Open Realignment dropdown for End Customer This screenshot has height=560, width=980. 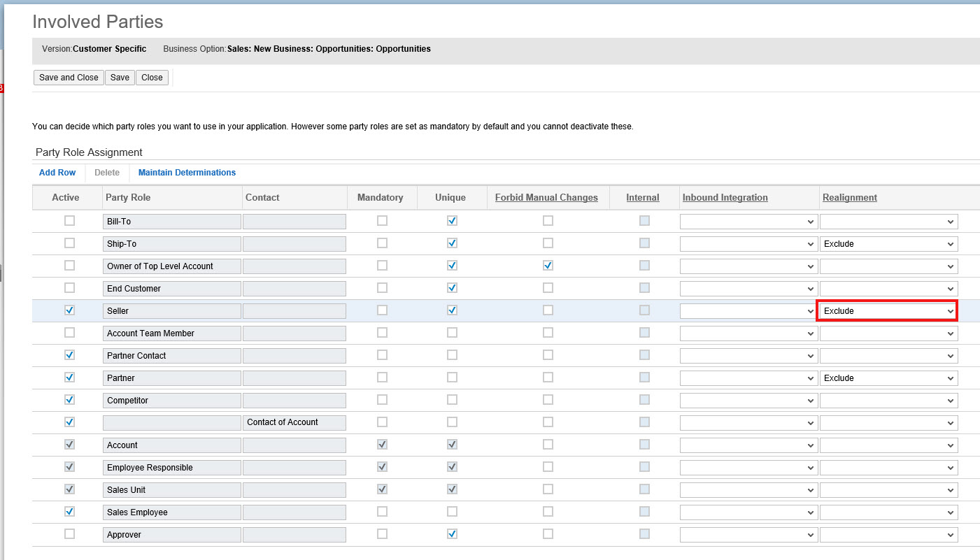click(x=888, y=289)
